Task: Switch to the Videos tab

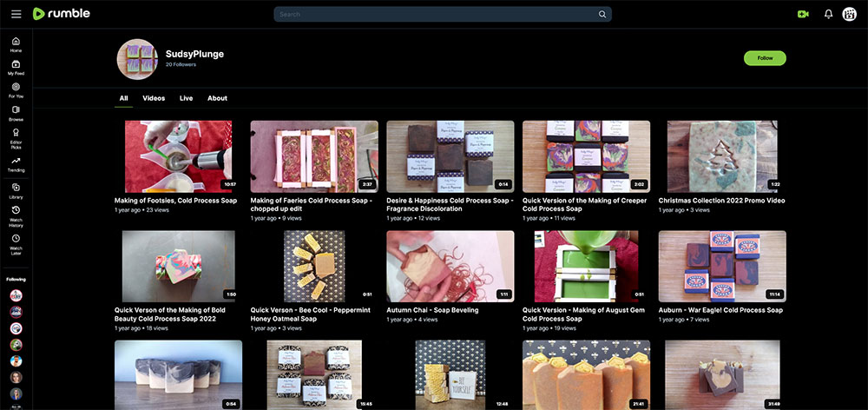Action: click(x=154, y=98)
